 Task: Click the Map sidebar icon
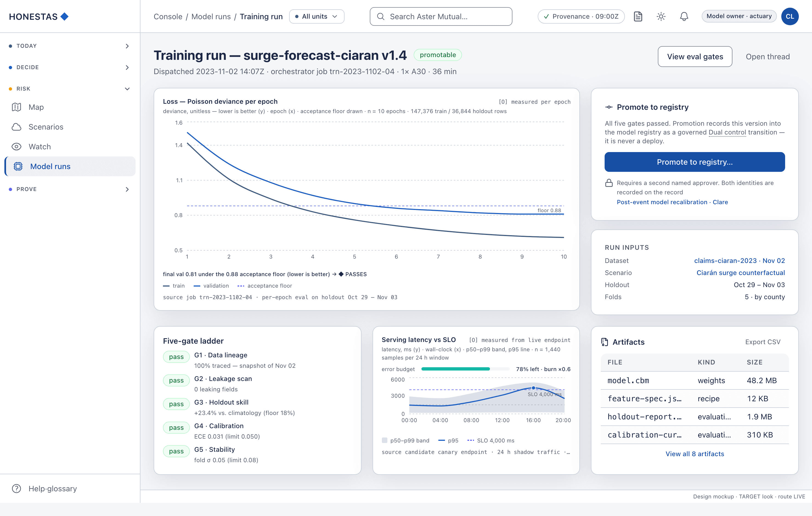pyautogui.click(x=16, y=107)
